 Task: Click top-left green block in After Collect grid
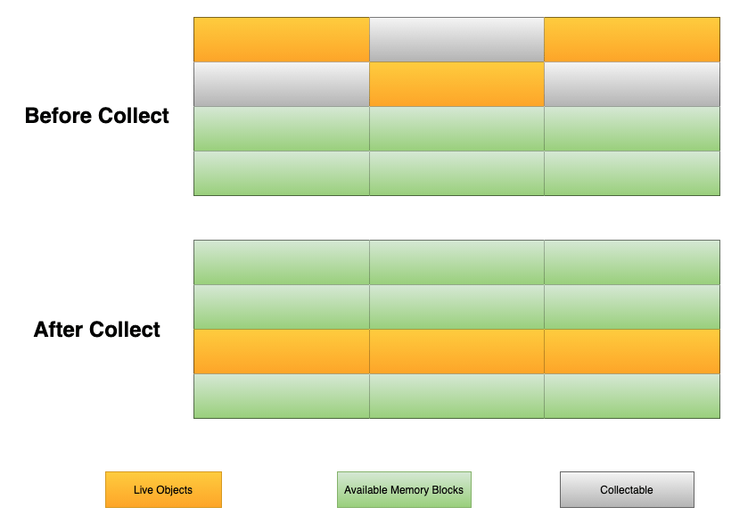[282, 262]
